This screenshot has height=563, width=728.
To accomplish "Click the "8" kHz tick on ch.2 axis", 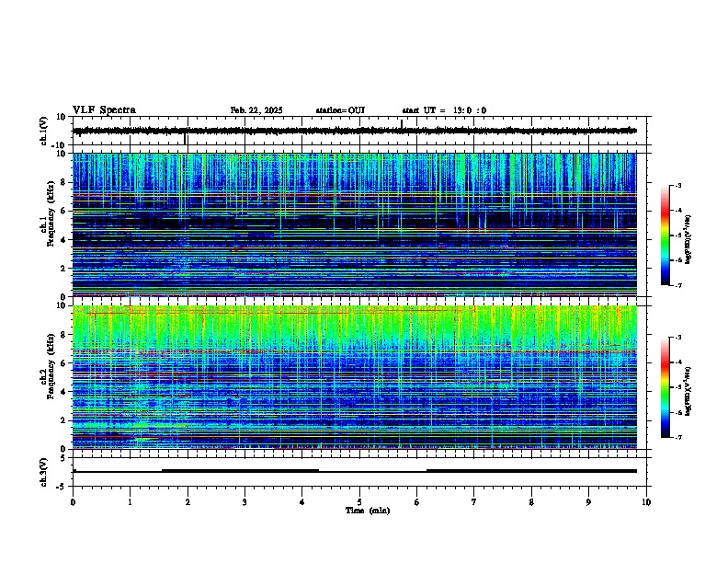I will [64, 335].
